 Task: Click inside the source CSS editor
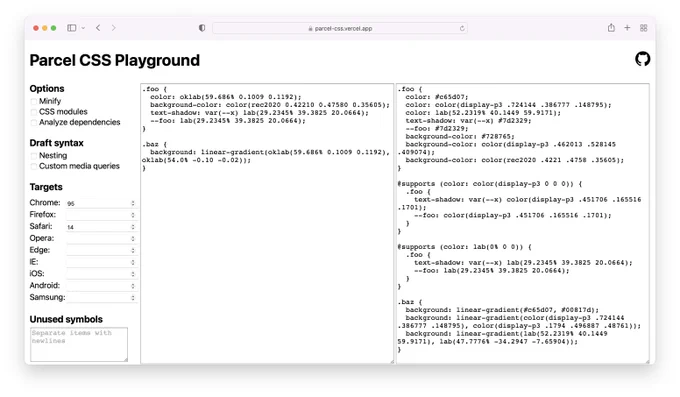pyautogui.click(x=267, y=223)
